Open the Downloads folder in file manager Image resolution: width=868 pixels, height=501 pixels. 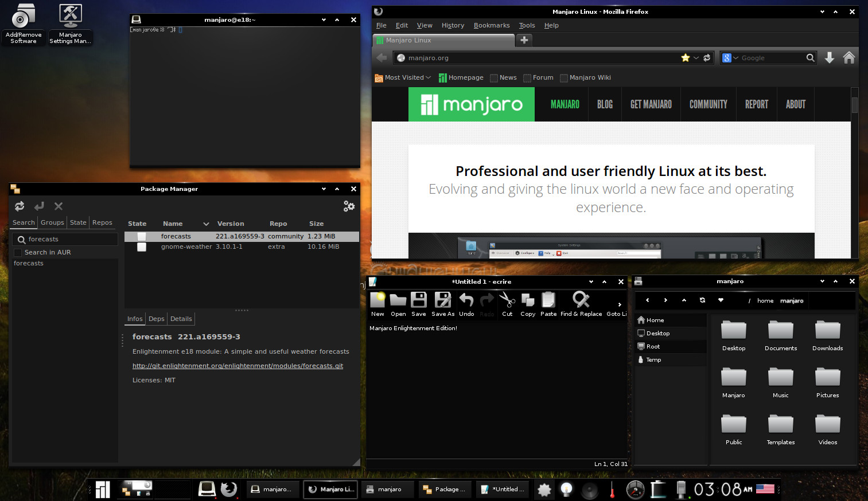828,336
